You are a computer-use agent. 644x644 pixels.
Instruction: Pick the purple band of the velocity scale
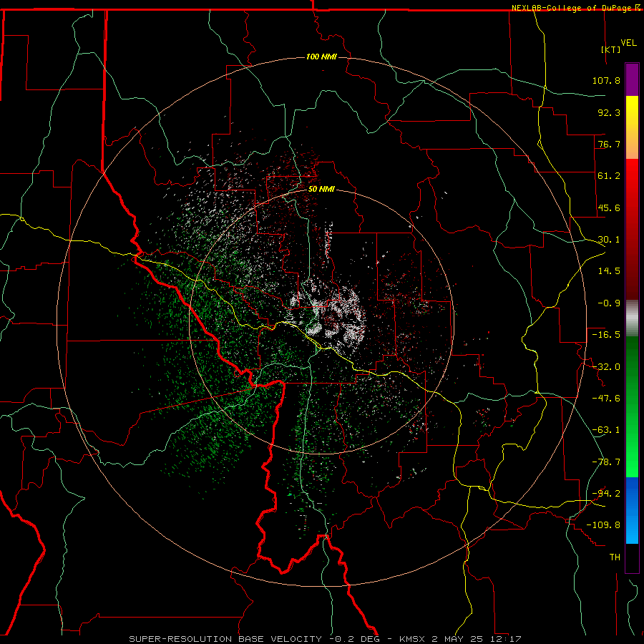click(632, 79)
